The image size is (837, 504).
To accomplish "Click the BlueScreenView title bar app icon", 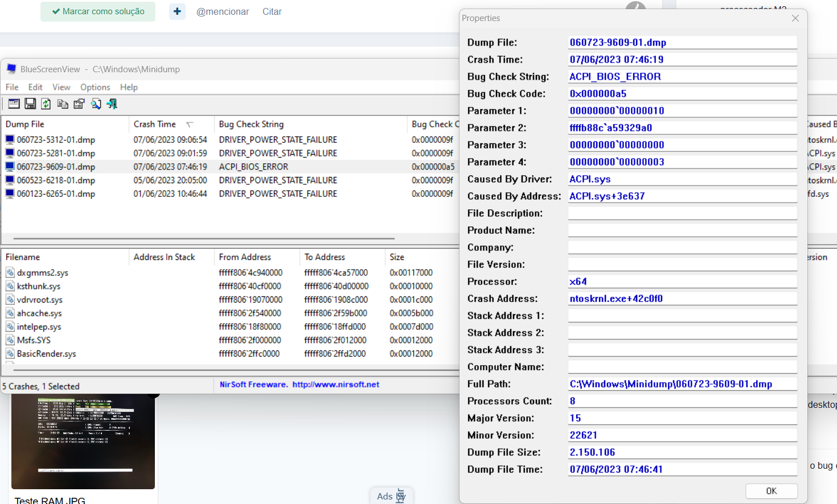I will 11,69.
